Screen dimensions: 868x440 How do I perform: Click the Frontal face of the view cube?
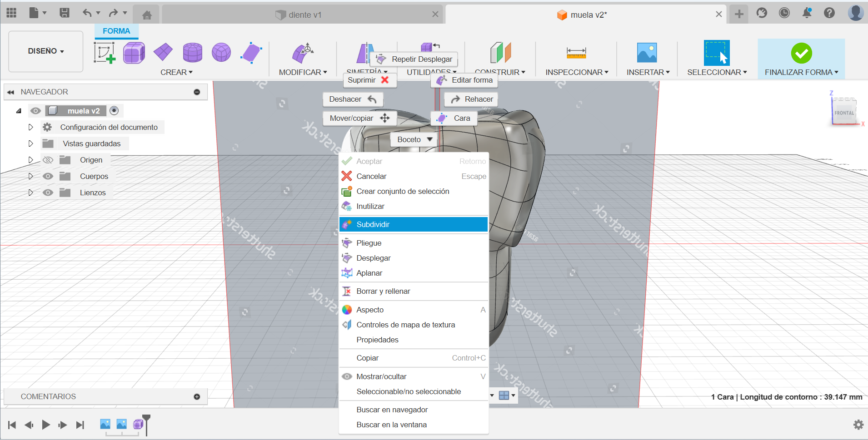[844, 113]
